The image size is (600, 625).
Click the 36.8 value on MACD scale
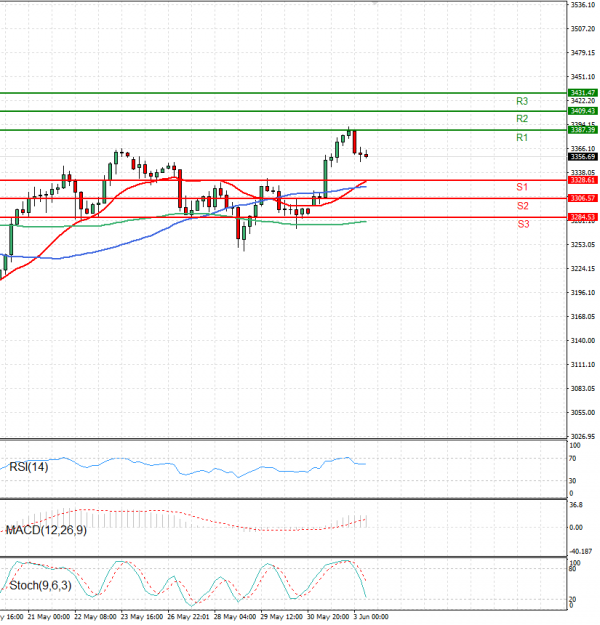pyautogui.click(x=576, y=505)
